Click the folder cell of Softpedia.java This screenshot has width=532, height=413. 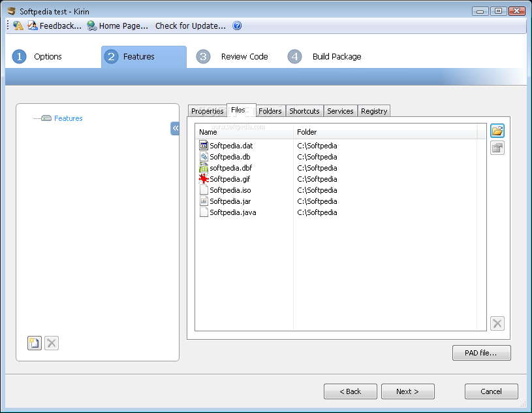point(317,212)
